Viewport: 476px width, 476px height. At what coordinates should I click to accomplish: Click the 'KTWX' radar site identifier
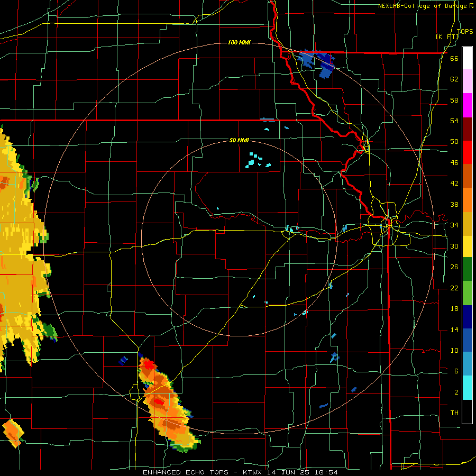tap(252, 472)
